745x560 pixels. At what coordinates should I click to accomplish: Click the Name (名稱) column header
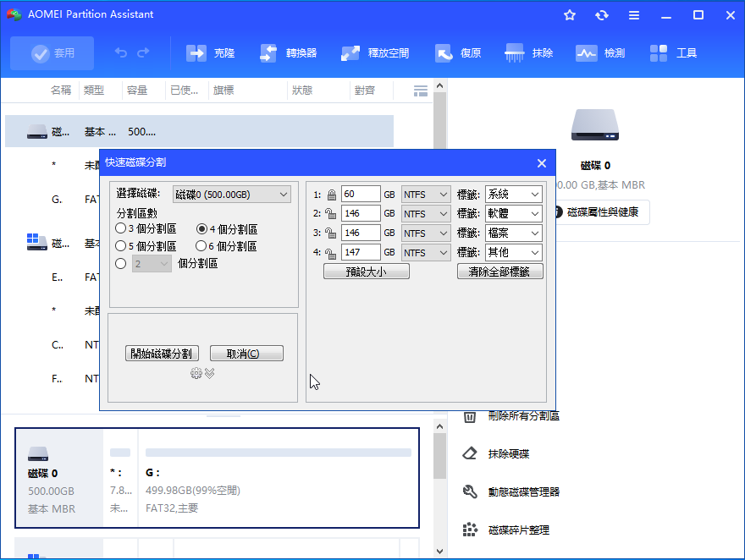tap(61, 91)
